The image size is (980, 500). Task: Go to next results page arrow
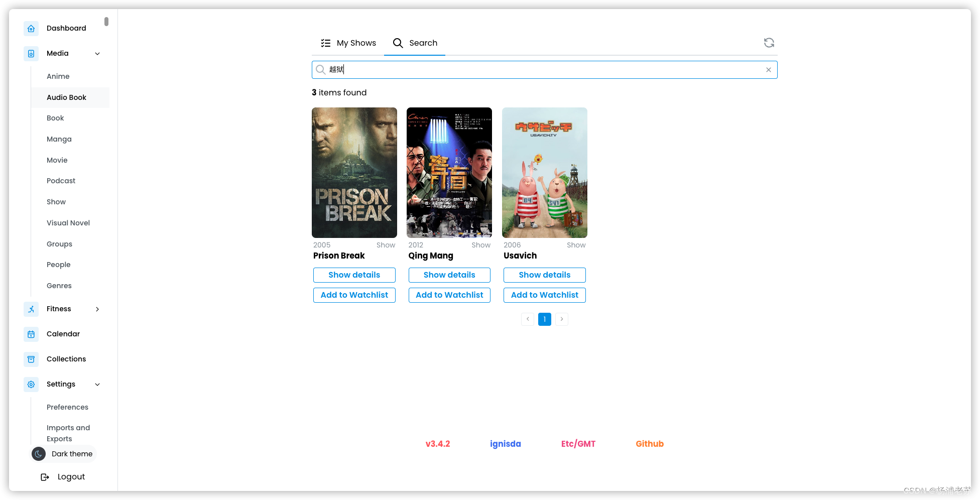562,319
